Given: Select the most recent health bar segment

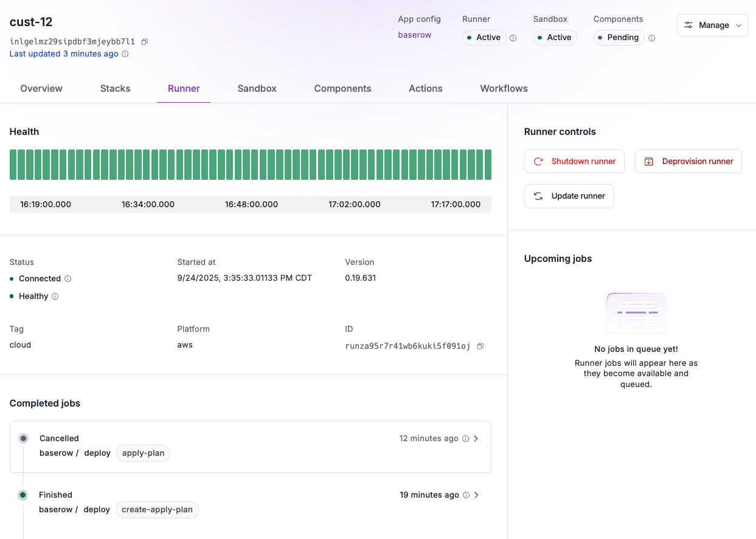Looking at the screenshot, I should click(487, 164).
